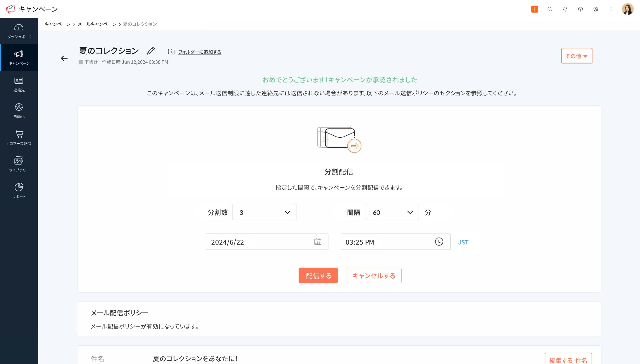The height and width of the screenshot is (364, 640).
Task: Expand the その他 dropdown button
Action: pos(576,56)
